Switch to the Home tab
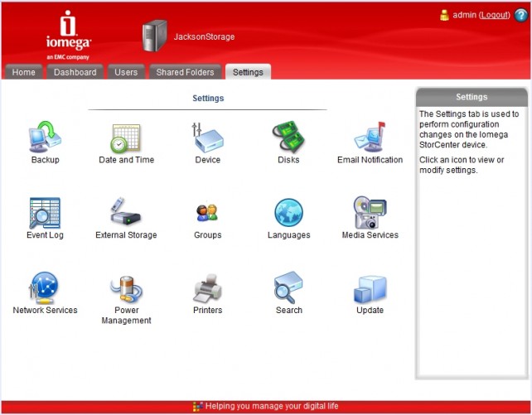The height and width of the screenshot is (415, 532). point(24,72)
